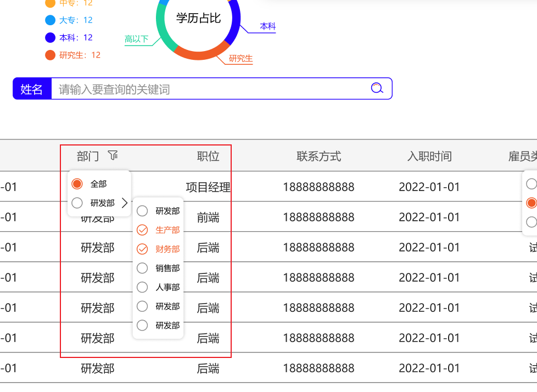
Task: Select the 销售部 option in submenu
Action: click(x=142, y=268)
